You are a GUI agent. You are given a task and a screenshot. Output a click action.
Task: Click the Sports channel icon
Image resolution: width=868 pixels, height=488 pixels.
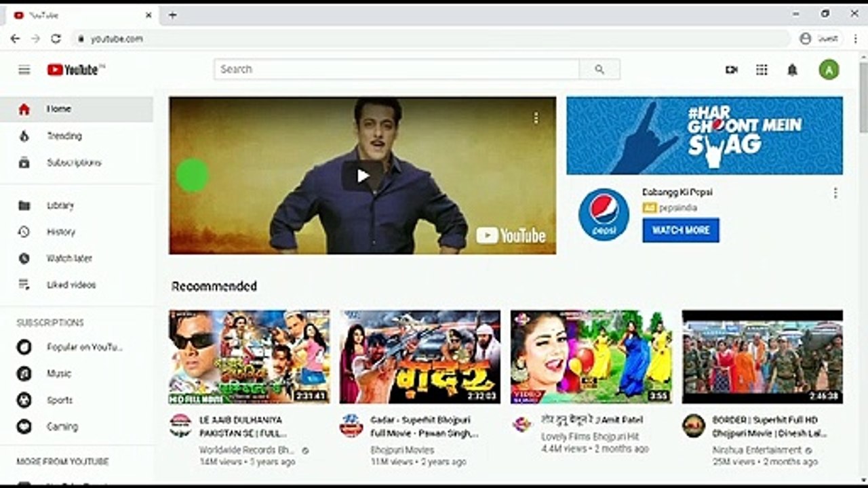point(24,400)
